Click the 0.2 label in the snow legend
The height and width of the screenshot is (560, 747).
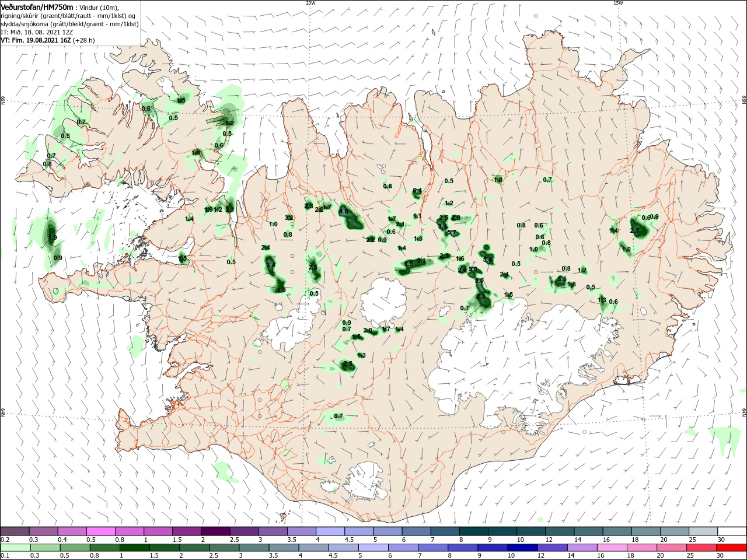pyautogui.click(x=5, y=540)
